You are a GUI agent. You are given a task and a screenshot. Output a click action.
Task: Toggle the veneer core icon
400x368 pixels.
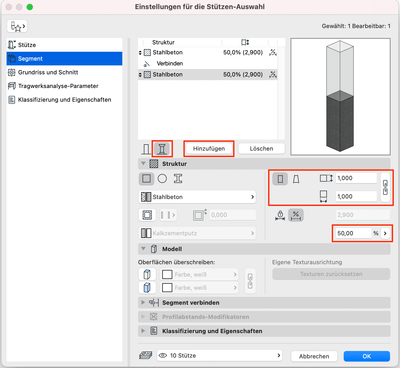147,215
